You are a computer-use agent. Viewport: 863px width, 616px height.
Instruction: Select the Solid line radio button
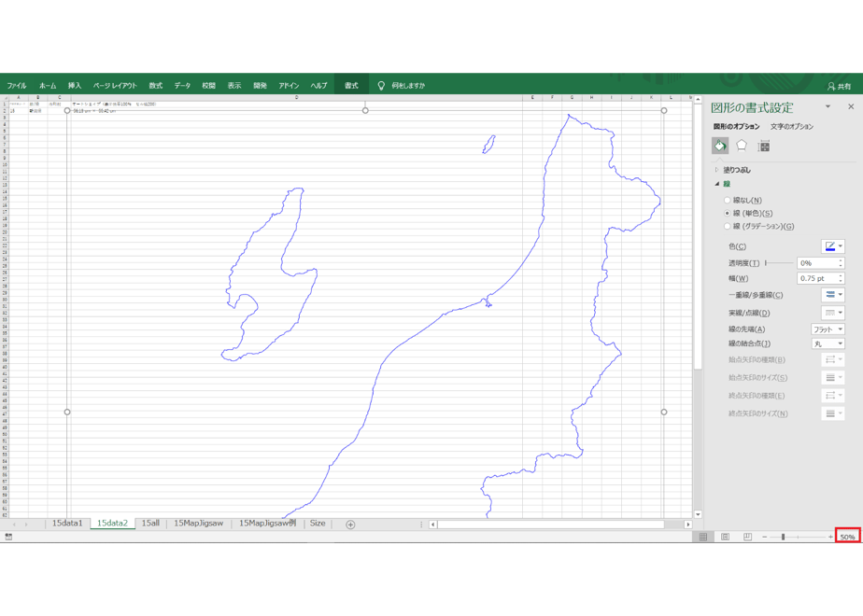click(727, 214)
